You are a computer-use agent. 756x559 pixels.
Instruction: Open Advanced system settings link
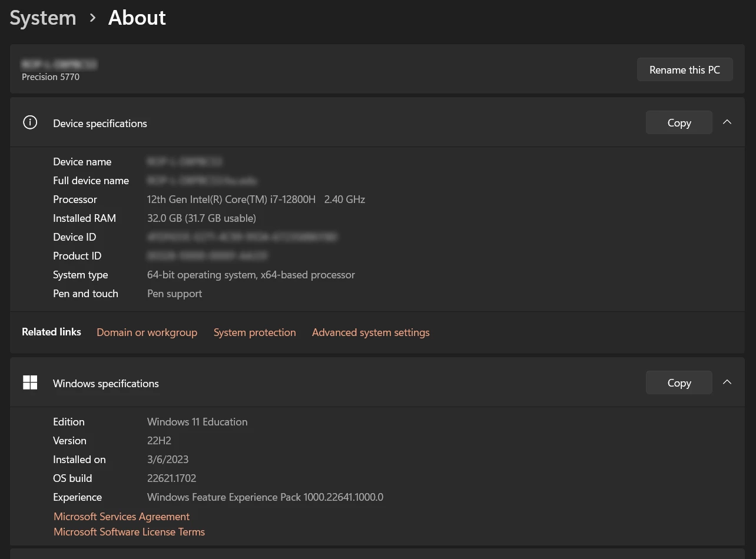(371, 332)
